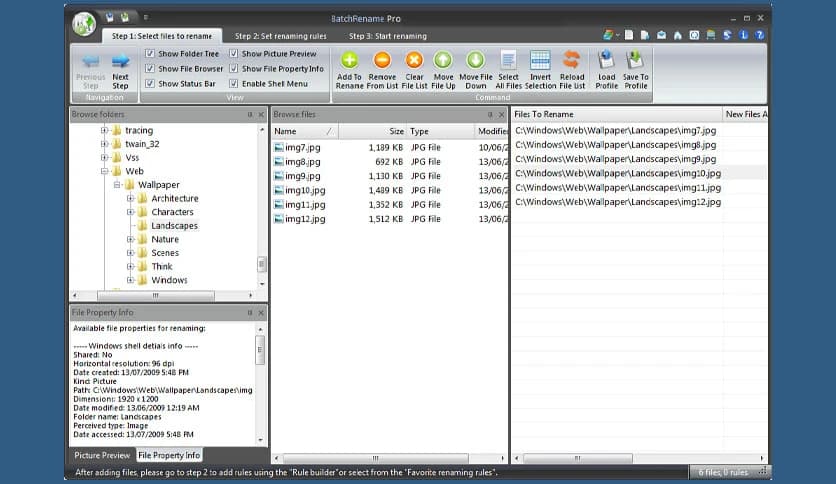The width and height of the screenshot is (836, 484).
Task: Click the blue info about icon
Action: pyautogui.click(x=743, y=35)
